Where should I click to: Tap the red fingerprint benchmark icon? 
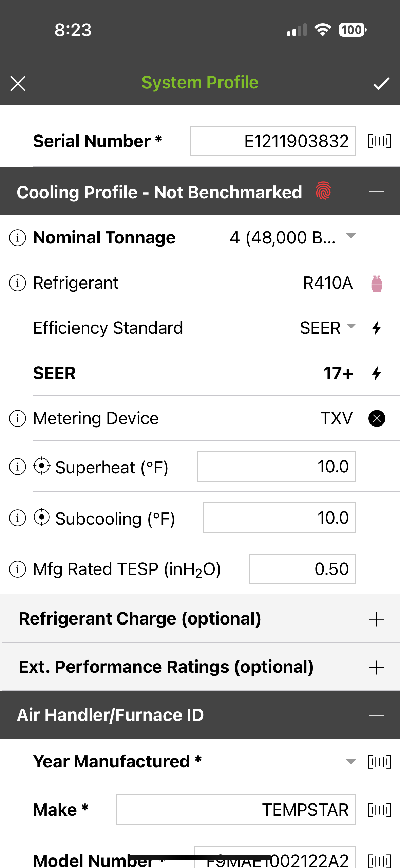(323, 191)
